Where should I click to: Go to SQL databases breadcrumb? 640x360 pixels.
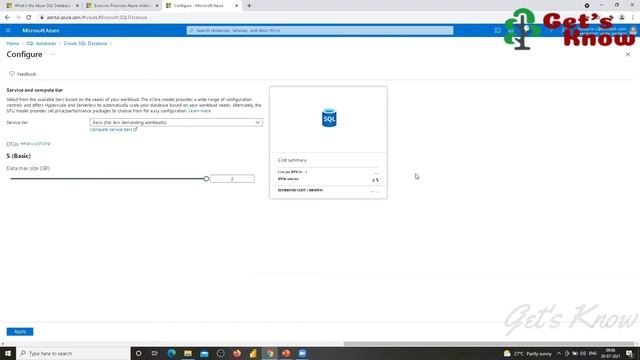(x=41, y=43)
